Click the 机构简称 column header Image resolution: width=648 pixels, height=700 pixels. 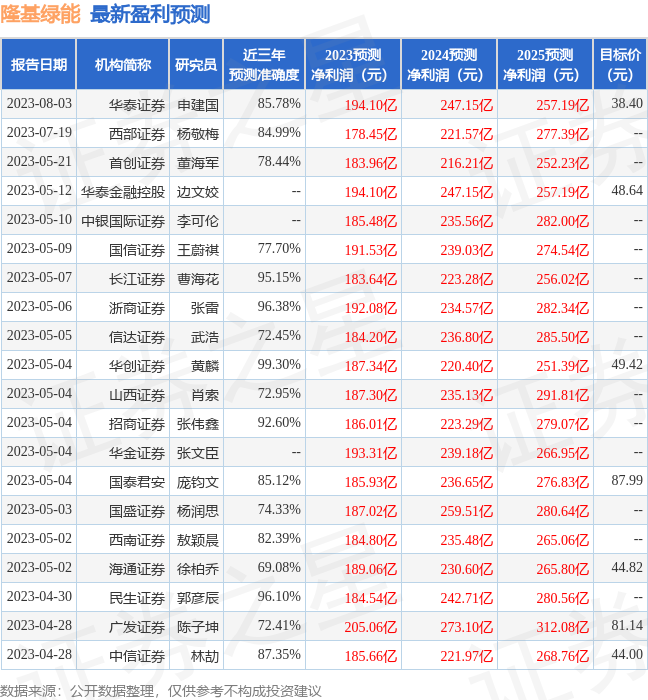click(123, 65)
